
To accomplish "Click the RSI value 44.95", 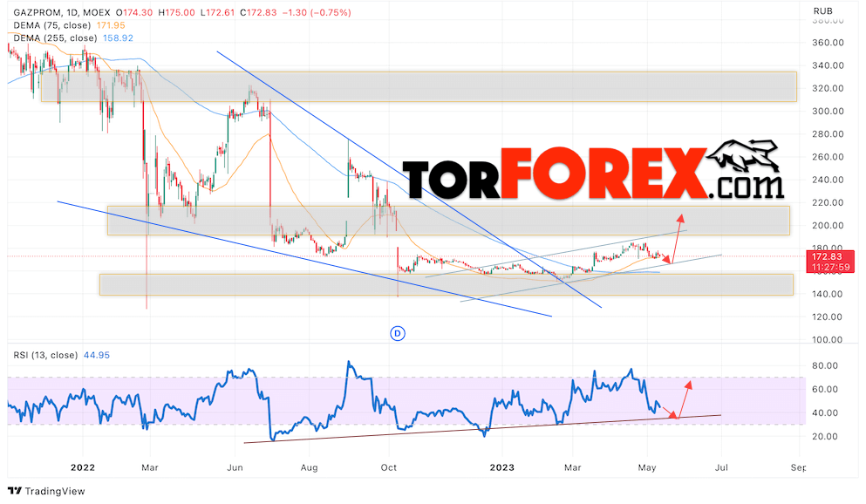I will (x=97, y=355).
